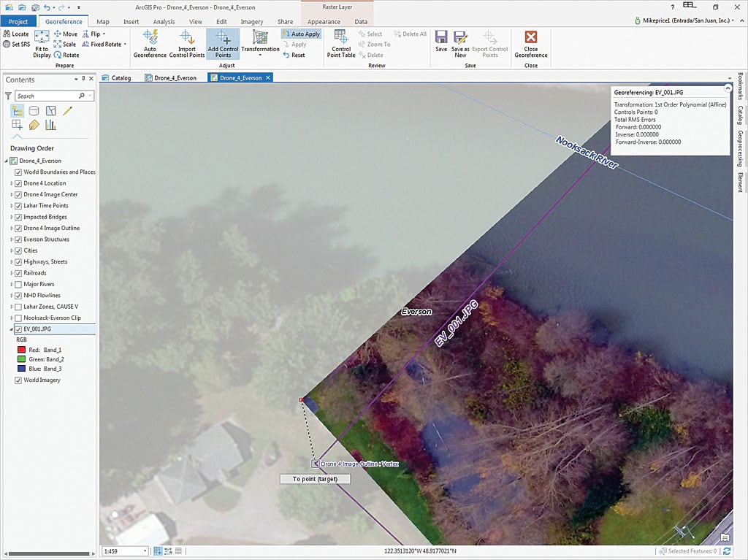This screenshot has width=748, height=560.
Task: Click the filter icon in Contents
Action: pos(8,96)
